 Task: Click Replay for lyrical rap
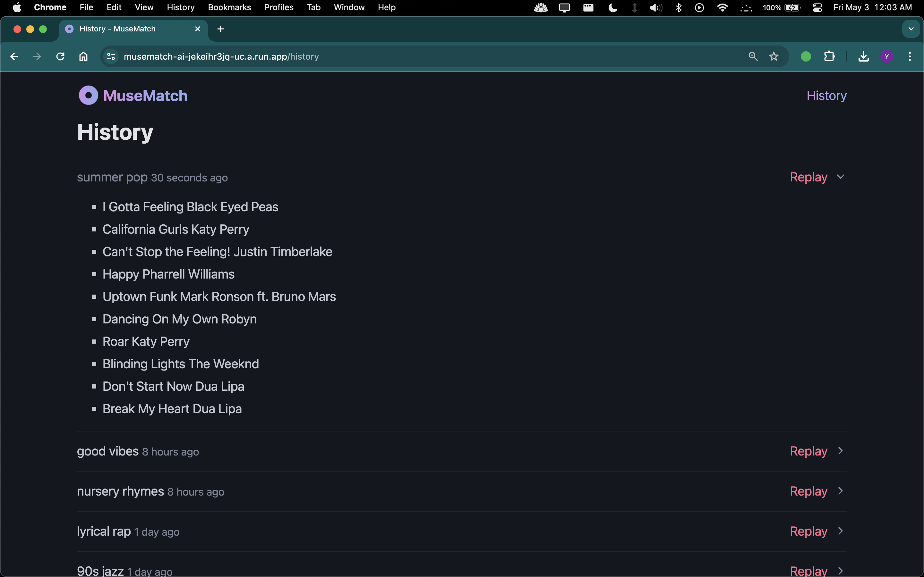pyautogui.click(x=808, y=531)
